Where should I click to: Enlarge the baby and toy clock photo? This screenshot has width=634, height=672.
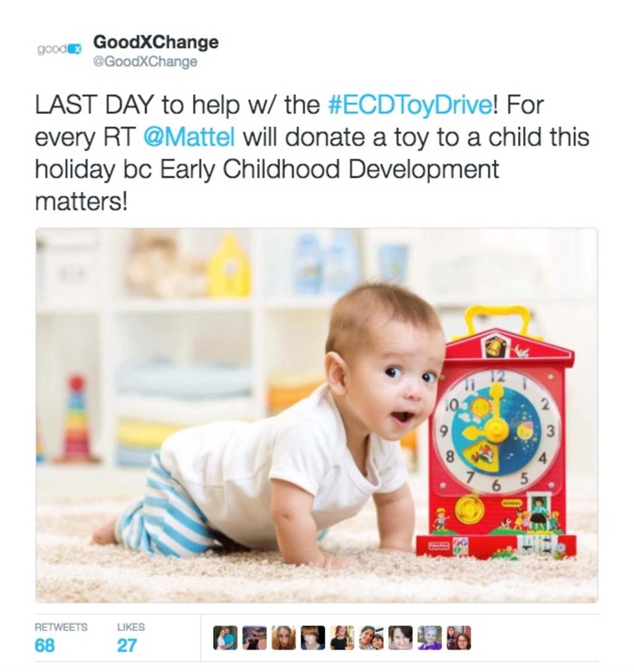(x=316, y=415)
